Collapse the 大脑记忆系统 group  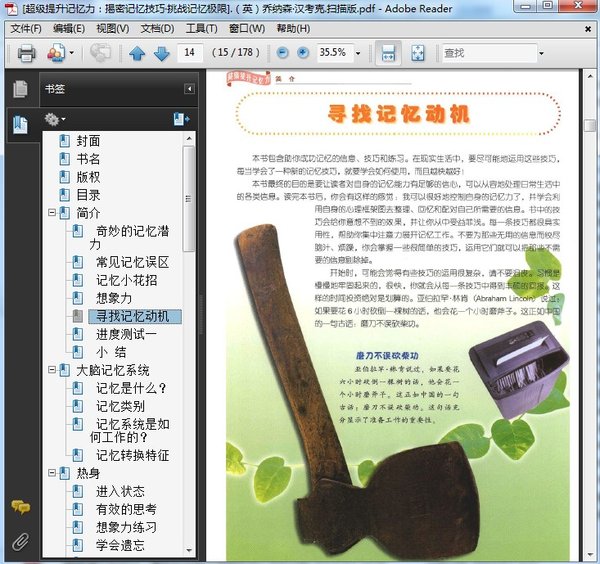[52, 370]
